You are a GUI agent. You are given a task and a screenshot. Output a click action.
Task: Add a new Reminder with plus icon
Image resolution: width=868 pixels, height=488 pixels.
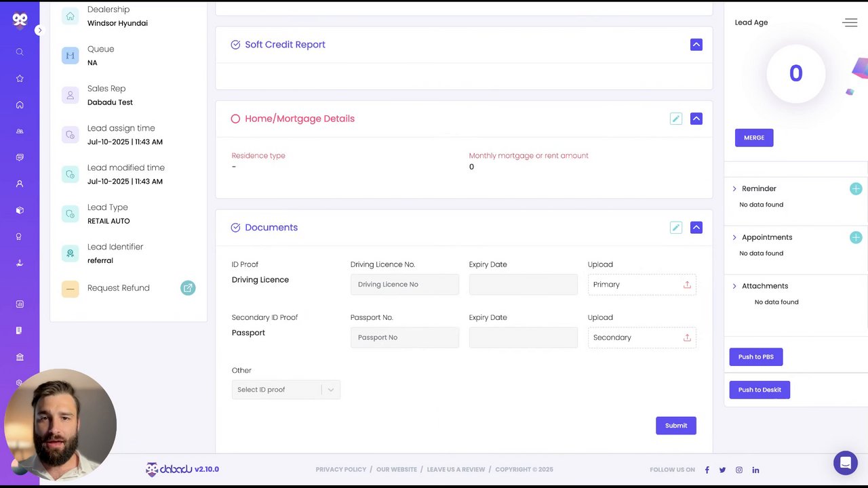[856, 189]
